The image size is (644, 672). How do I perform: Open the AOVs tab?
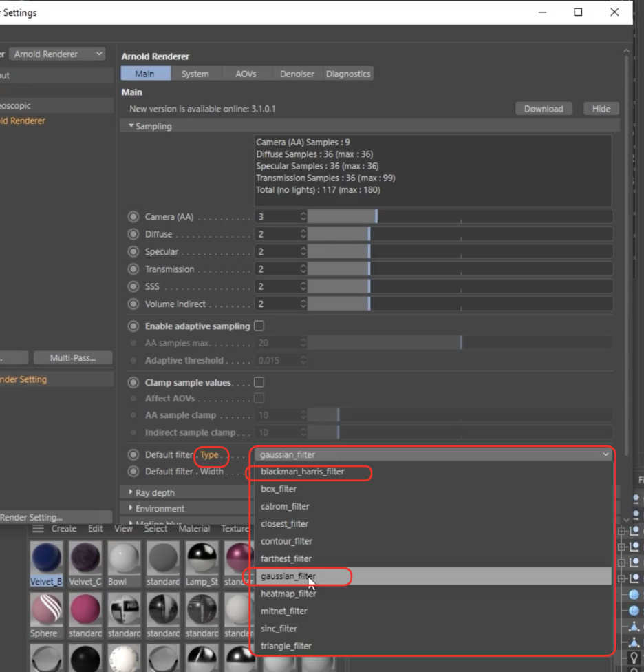pyautogui.click(x=246, y=74)
